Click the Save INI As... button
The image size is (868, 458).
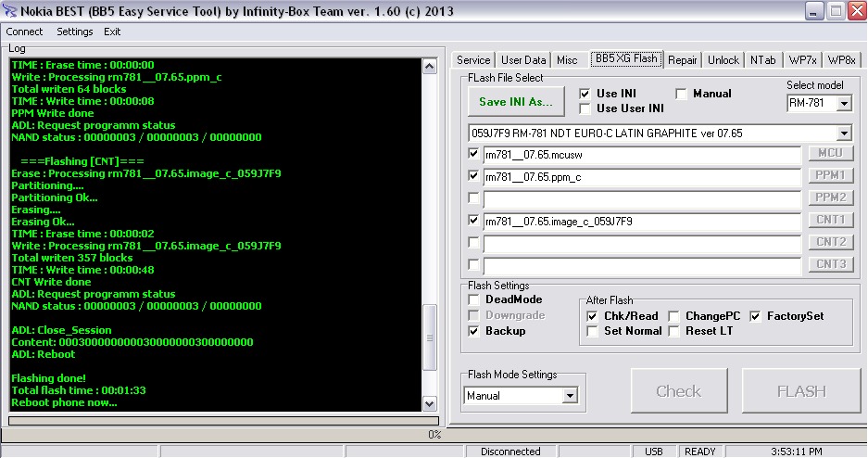[516, 101]
